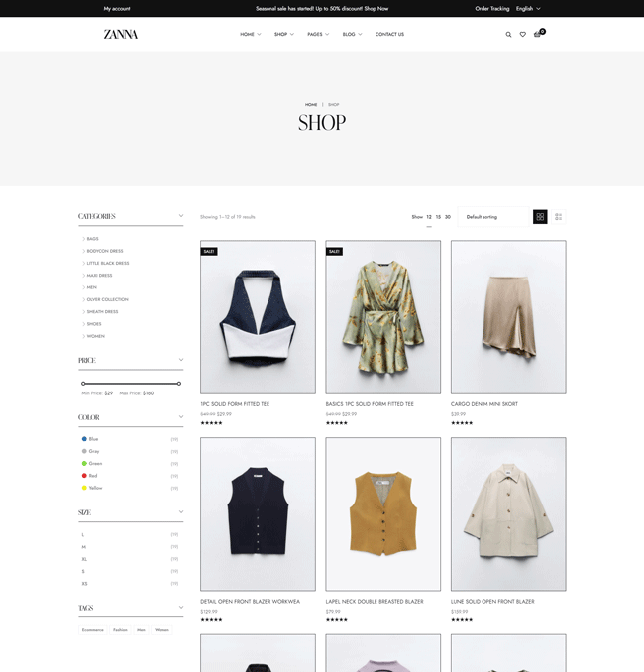Open Cargo Denim Mini Skort title
This screenshot has width=644, height=672.
click(x=484, y=404)
